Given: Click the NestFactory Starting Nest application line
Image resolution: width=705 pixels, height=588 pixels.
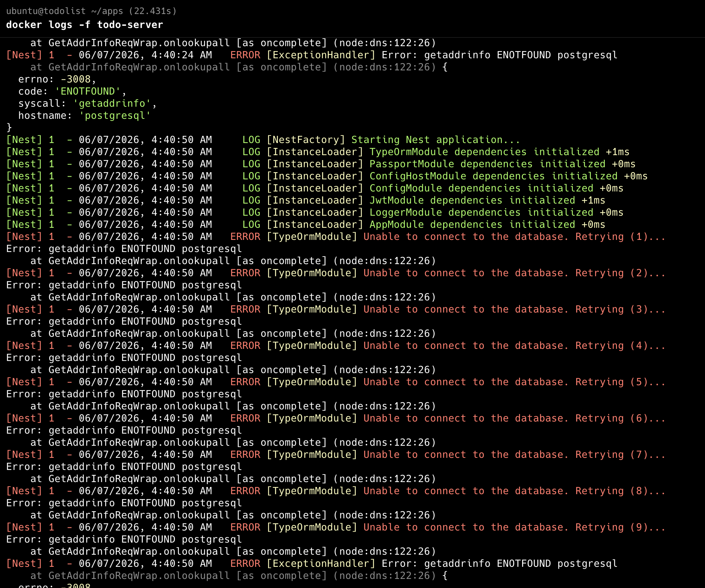Looking at the screenshot, I should [264, 140].
